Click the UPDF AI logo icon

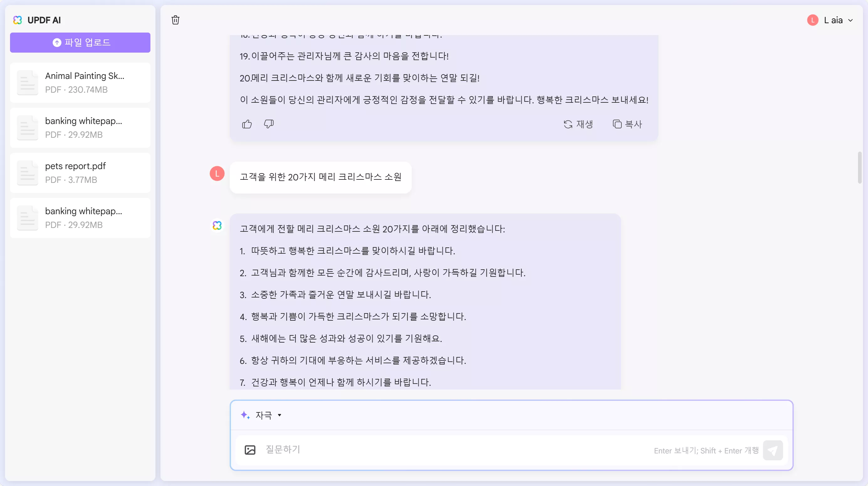click(18, 20)
